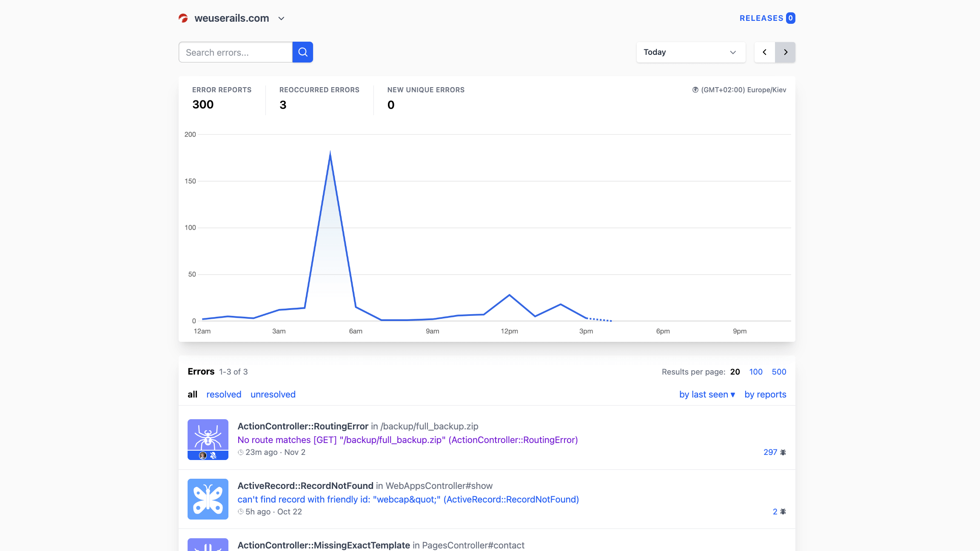
Task: Show all errors filter
Action: pos(192,394)
